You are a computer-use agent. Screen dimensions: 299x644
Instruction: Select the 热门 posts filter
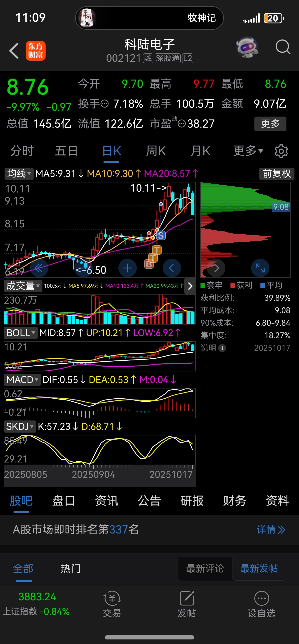point(71,568)
